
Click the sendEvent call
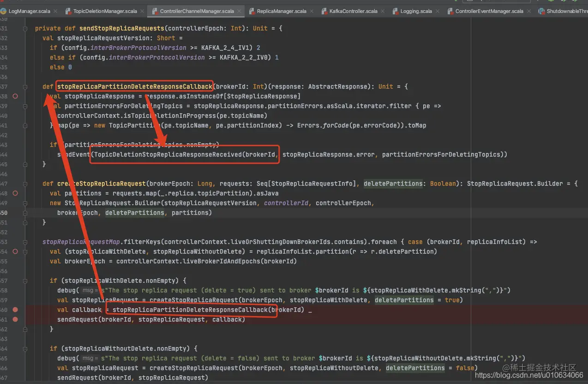[74, 154]
